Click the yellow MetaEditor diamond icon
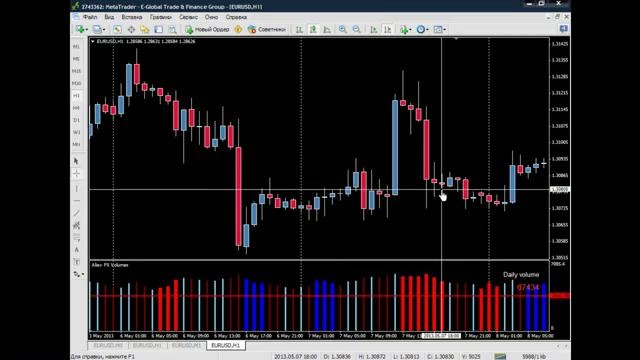 (x=238, y=29)
